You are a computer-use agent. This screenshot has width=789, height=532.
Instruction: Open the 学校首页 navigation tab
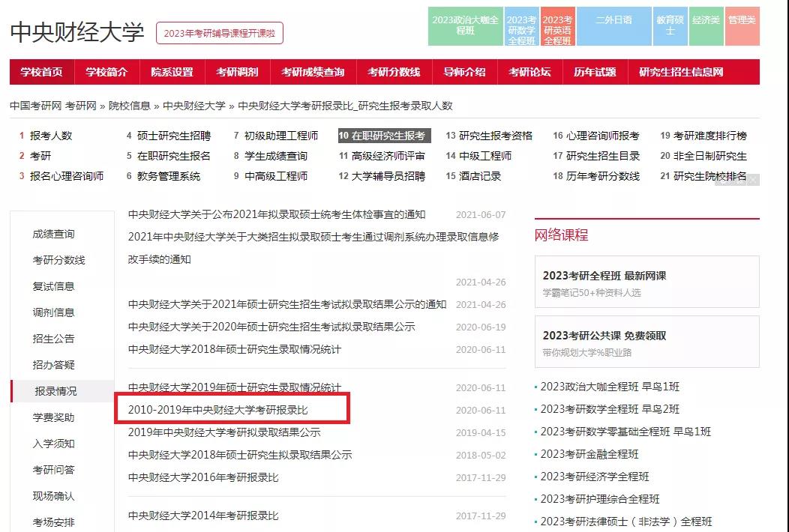41,72
